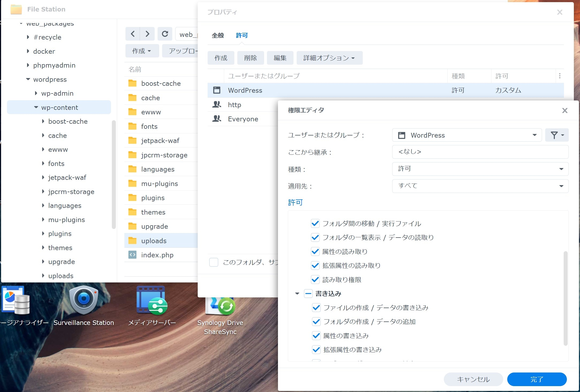
Task: Open the filter funnel icon dropdown
Action: click(557, 135)
